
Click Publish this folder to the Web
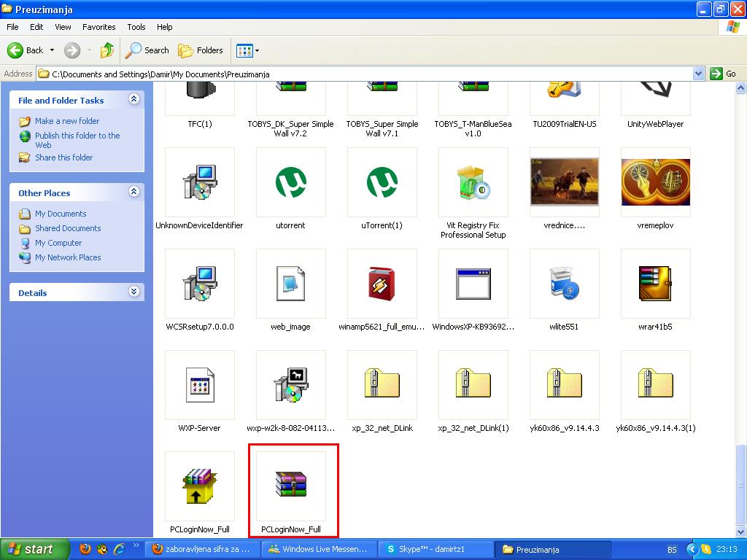77,140
